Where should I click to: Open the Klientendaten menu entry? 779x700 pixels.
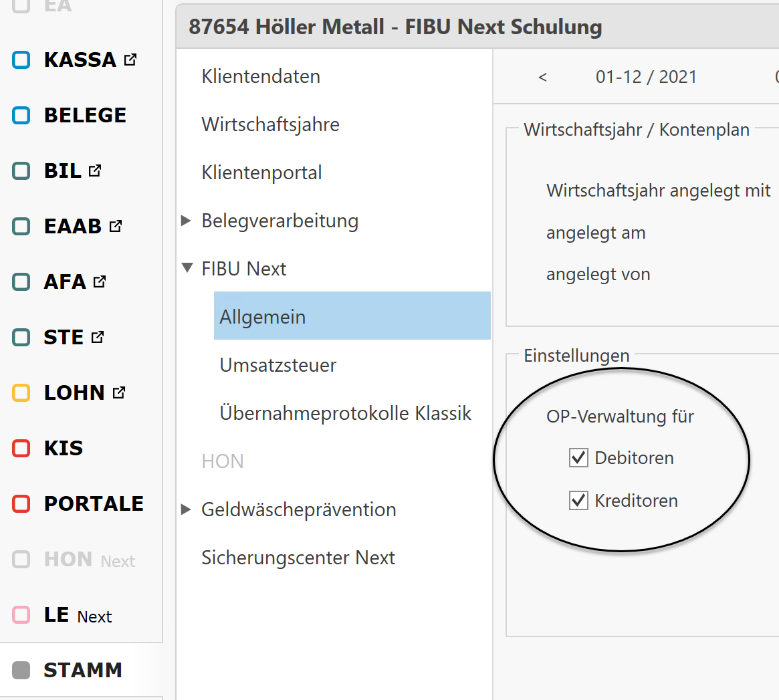[261, 76]
